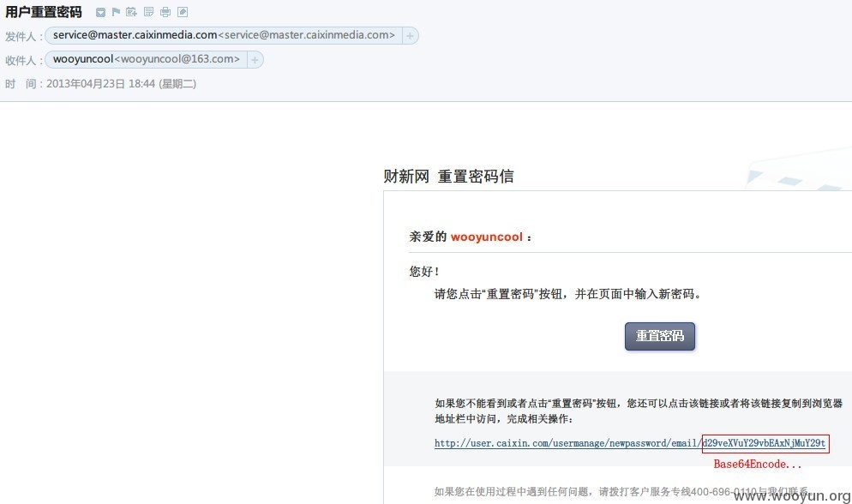Click the email subject 用户重置密码
Screen dimensions: 852x504
click(x=44, y=12)
